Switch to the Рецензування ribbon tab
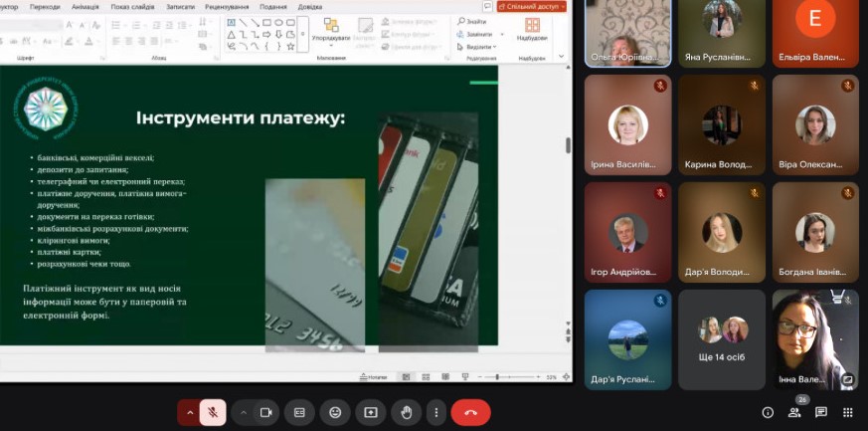Viewport: 868px width, 431px height. pyautogui.click(x=229, y=6)
